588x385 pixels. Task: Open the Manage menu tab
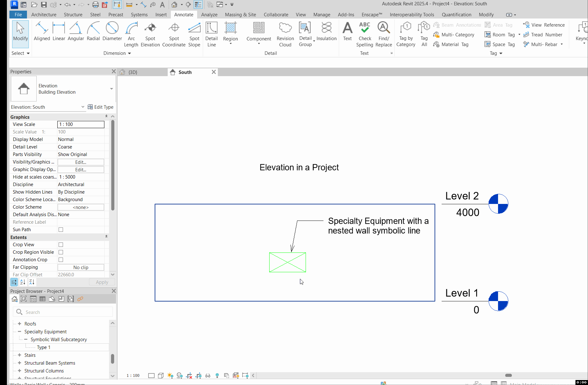click(322, 14)
